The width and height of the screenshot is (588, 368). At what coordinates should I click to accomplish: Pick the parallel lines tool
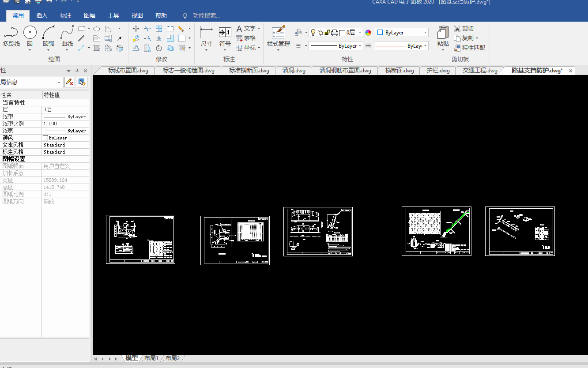click(81, 38)
